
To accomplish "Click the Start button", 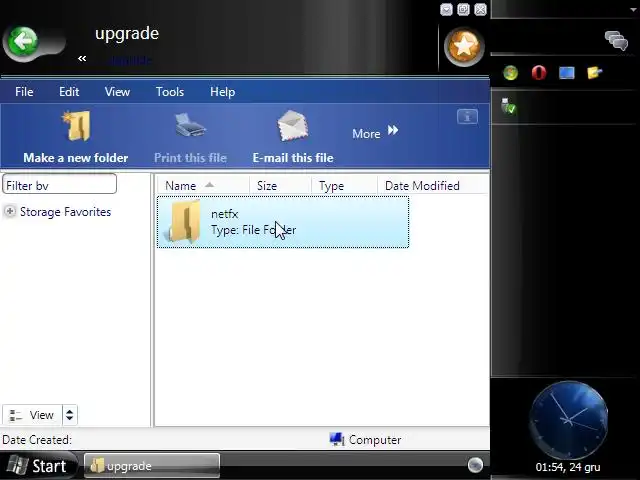I will 38,466.
